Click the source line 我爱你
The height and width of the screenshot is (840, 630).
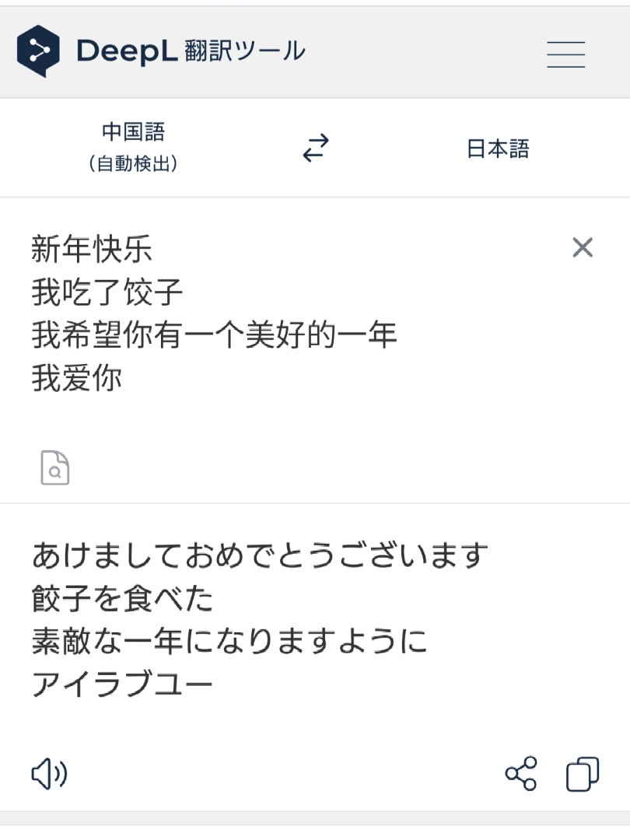click(76, 378)
